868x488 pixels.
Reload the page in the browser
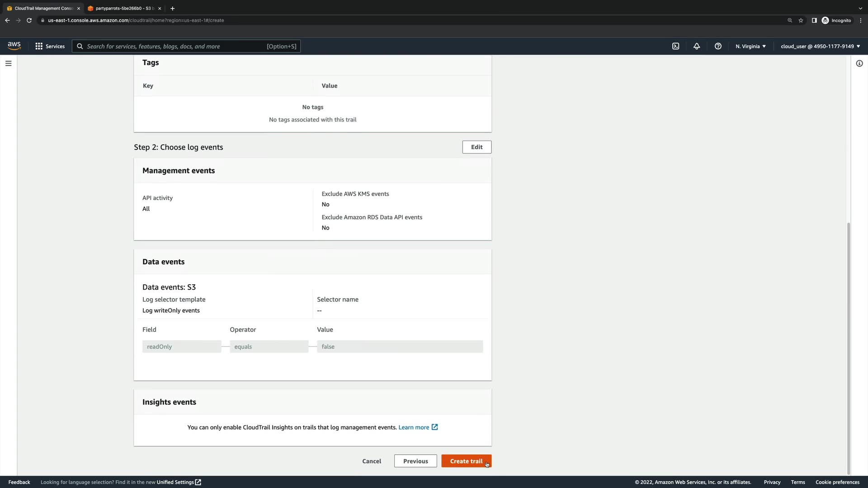(x=29, y=20)
